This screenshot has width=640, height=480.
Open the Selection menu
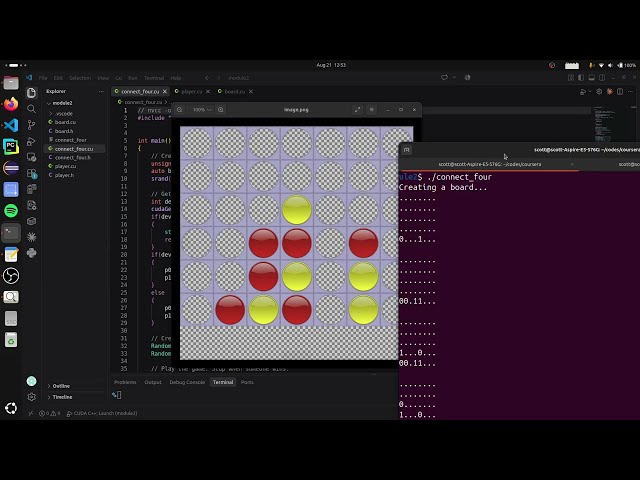pos(80,78)
